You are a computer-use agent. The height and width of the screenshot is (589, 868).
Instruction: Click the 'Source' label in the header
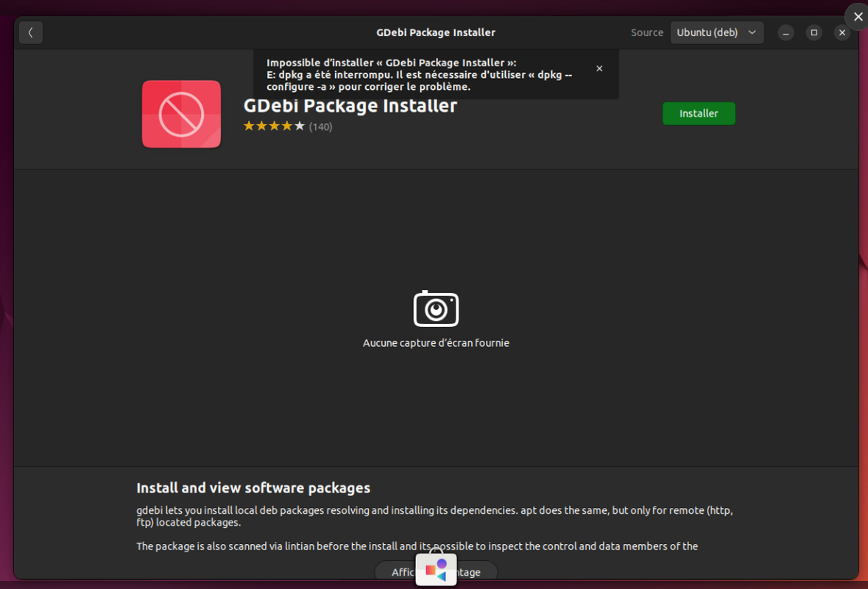tap(646, 32)
